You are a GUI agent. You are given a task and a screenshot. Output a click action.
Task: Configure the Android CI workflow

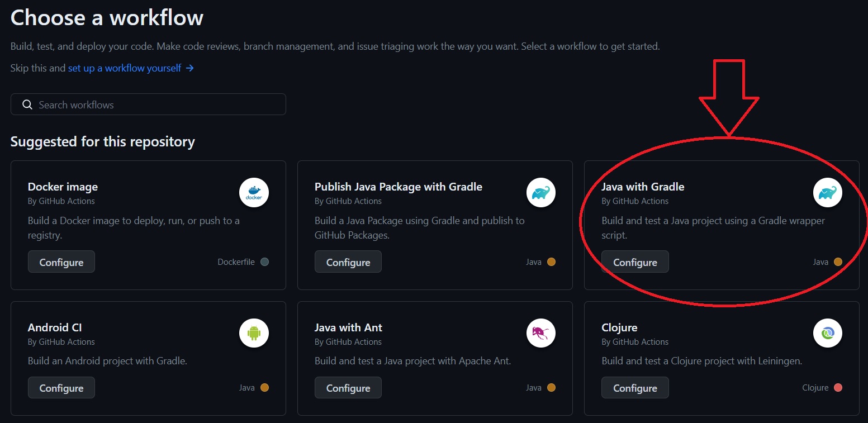tap(61, 387)
